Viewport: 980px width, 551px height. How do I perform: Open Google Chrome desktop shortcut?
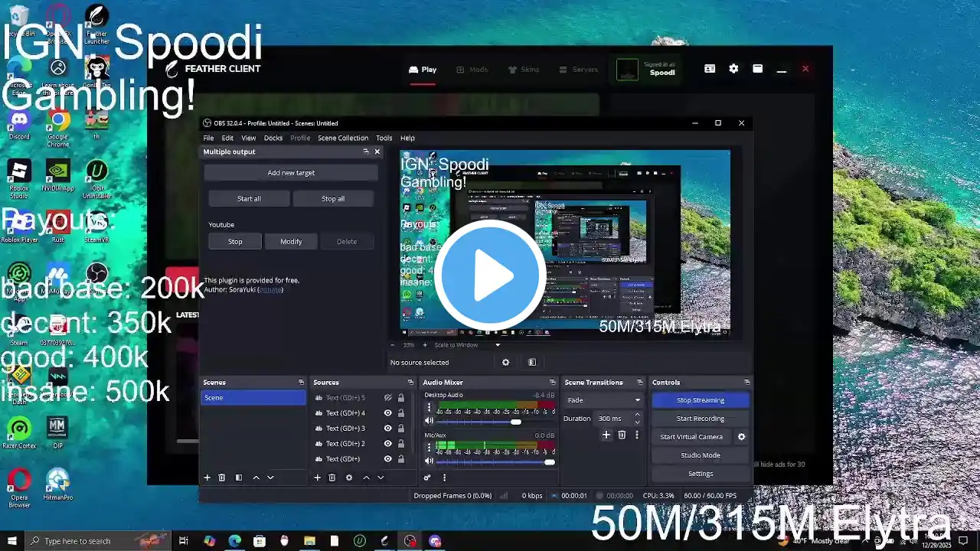58,127
